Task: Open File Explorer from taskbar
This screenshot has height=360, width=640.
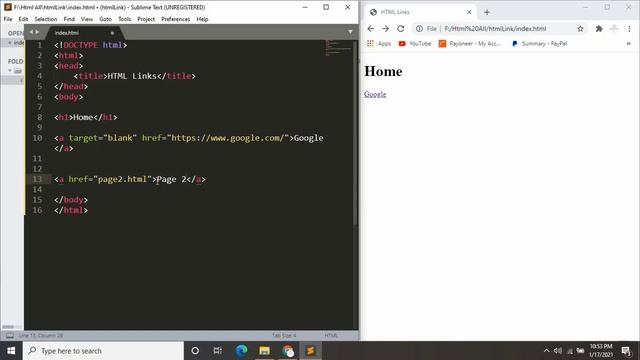Action: (x=264, y=351)
